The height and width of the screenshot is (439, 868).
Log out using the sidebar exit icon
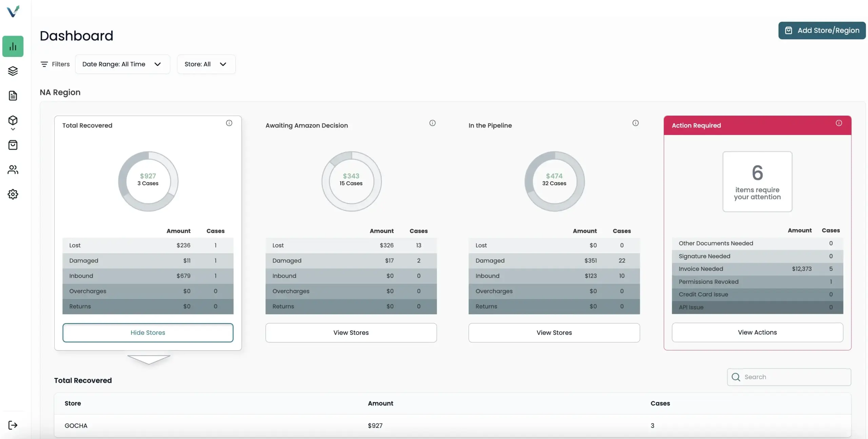pos(13,425)
